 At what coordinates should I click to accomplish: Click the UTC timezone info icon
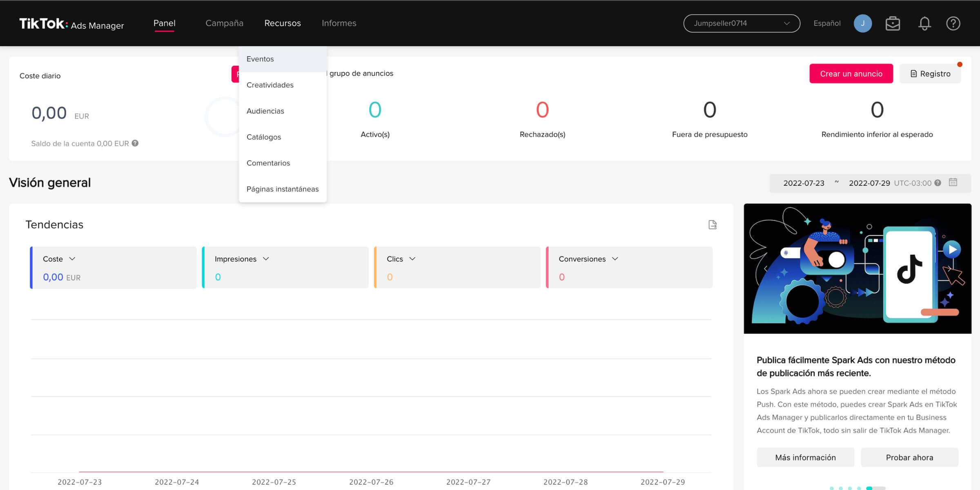click(938, 183)
